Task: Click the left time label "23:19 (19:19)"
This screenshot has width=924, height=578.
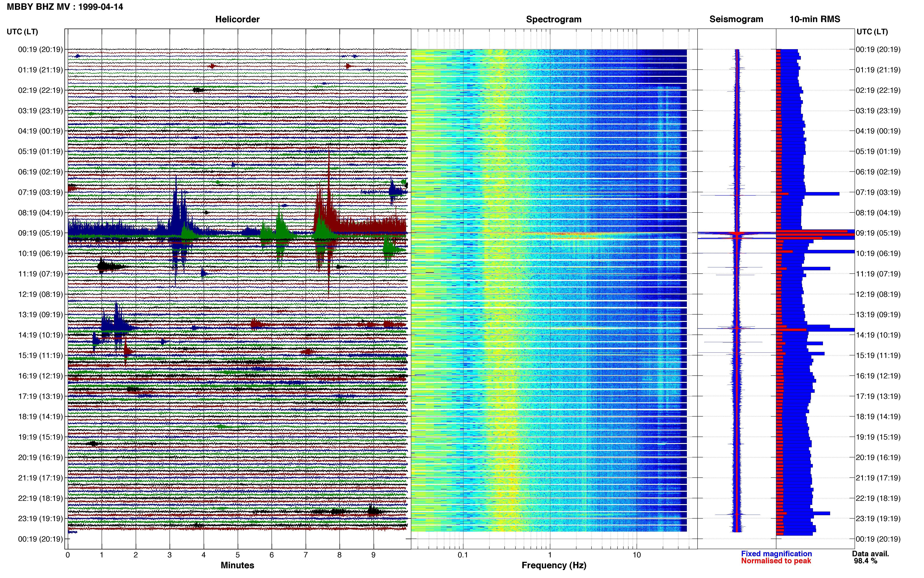Action: [40, 519]
